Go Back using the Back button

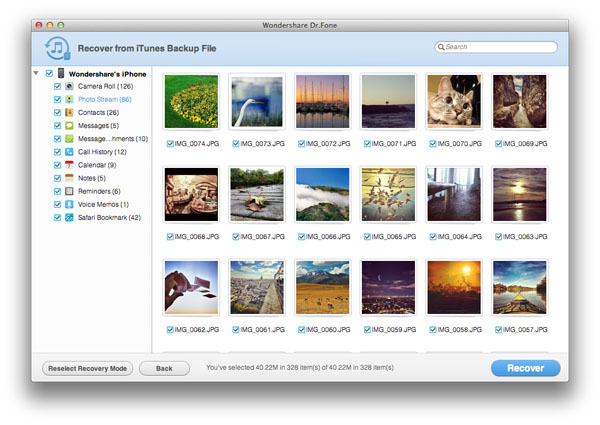(x=164, y=368)
